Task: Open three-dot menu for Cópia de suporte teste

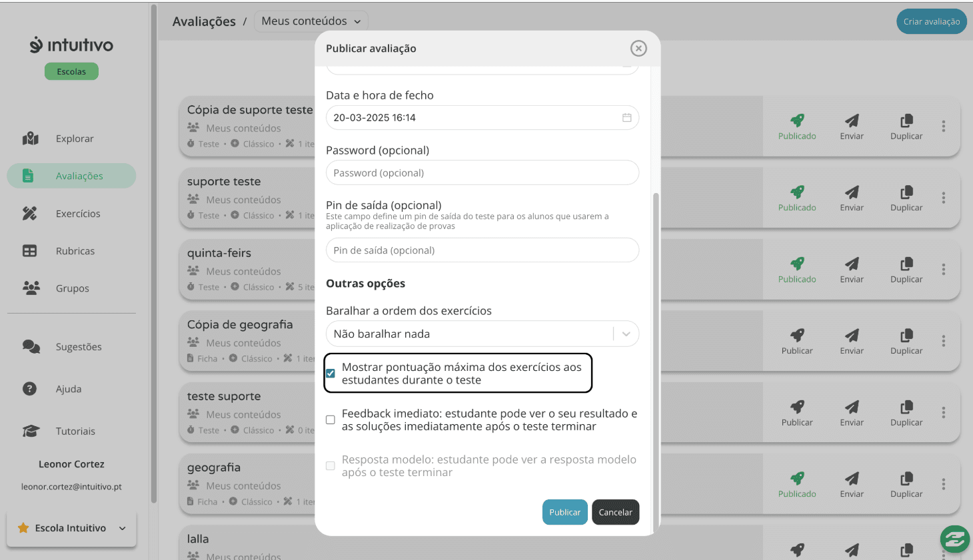Action: tap(944, 126)
